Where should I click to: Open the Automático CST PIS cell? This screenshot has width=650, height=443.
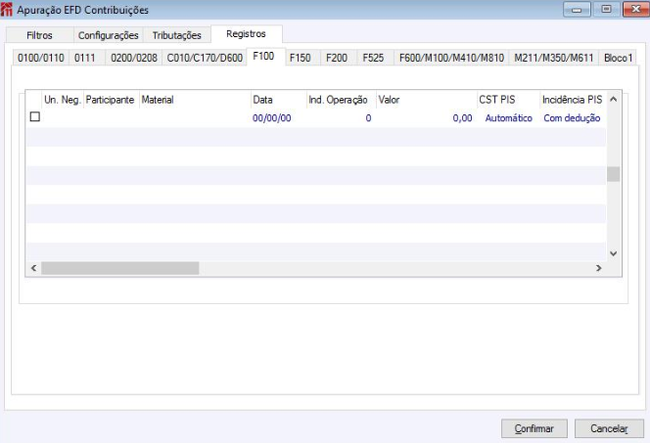pos(509,118)
